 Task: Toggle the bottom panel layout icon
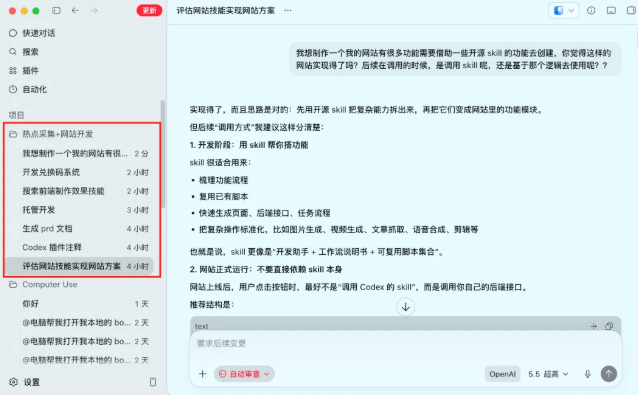[611, 11]
